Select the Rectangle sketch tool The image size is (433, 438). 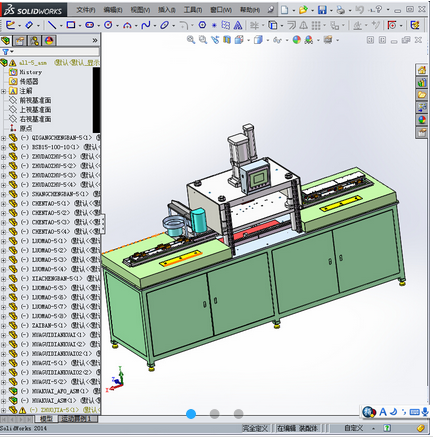[71, 25]
